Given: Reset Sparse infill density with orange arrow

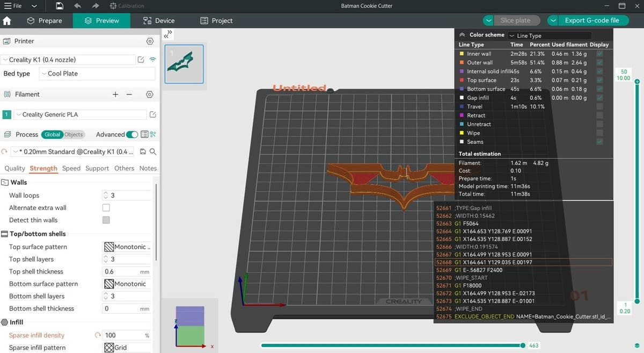Looking at the screenshot, I should coord(98,335).
